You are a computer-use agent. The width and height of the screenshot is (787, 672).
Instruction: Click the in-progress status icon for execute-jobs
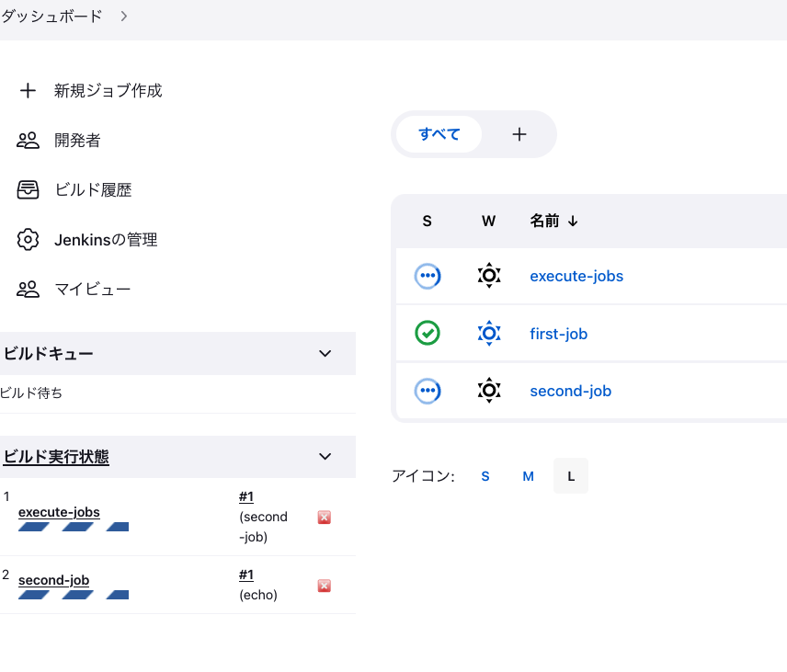coord(427,276)
